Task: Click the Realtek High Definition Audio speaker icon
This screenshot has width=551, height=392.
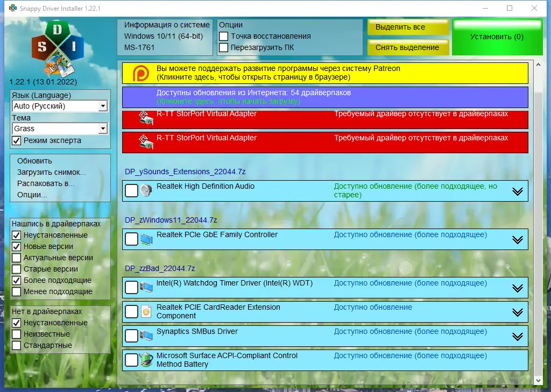Action: click(x=146, y=190)
